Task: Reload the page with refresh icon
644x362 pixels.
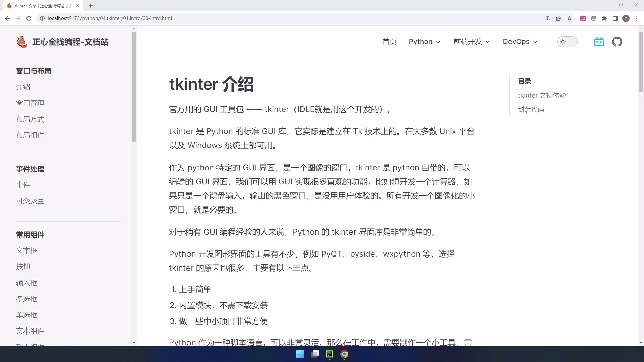Action: [29, 18]
